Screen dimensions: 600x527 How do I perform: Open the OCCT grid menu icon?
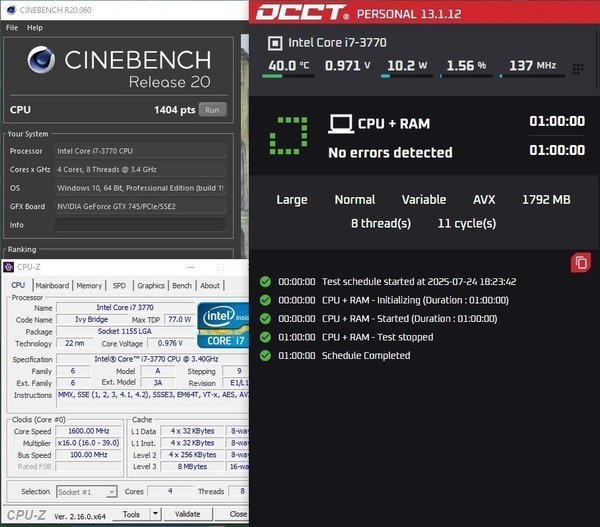(x=578, y=69)
